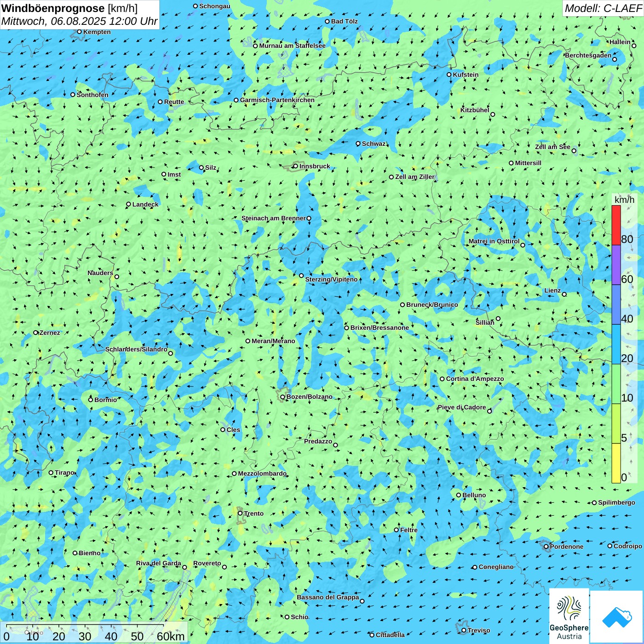Click the Kitzbühel label
Screen dimensions: 644x644
[475, 110]
